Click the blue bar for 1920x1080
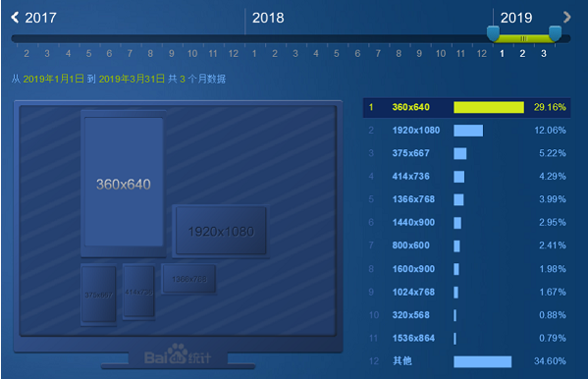The image size is (588, 379). 468,131
